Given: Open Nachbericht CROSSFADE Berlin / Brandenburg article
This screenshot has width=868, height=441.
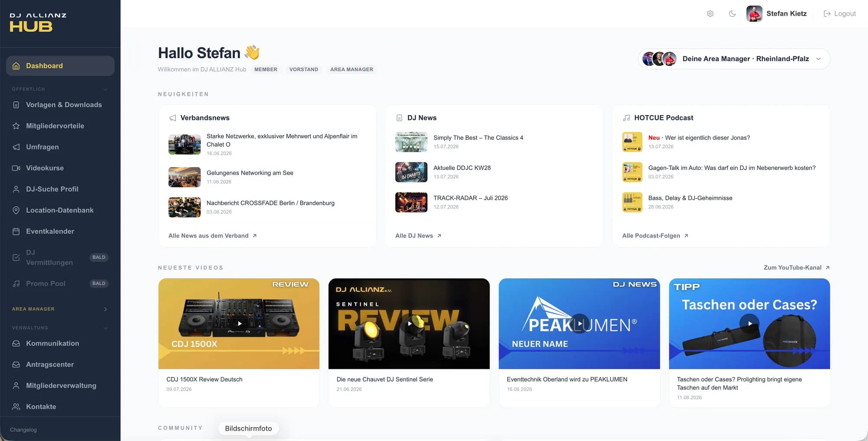Looking at the screenshot, I should [x=270, y=203].
